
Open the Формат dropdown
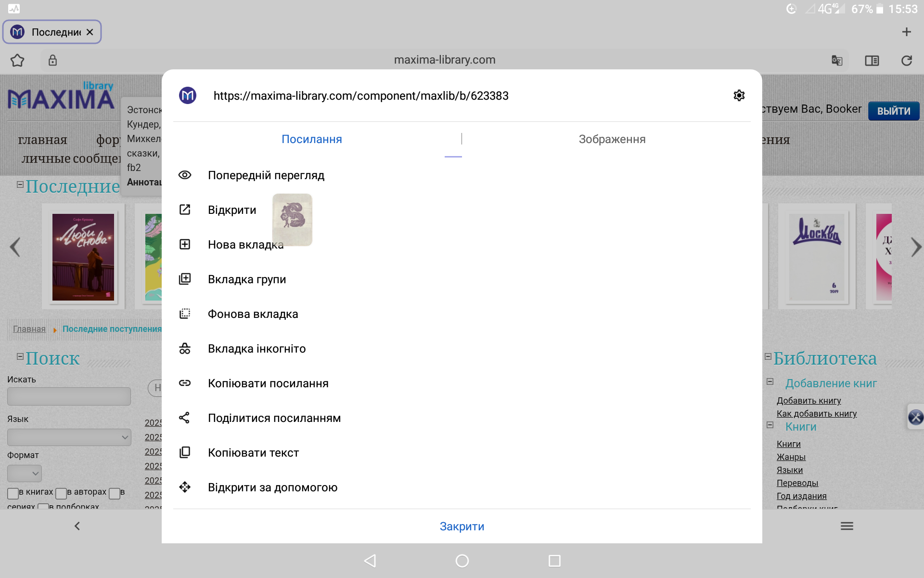point(25,473)
